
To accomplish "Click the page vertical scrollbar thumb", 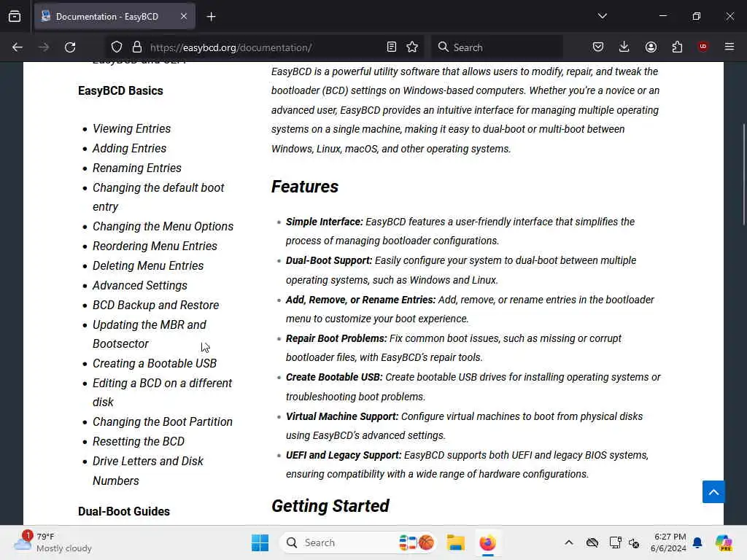I will click(743, 174).
